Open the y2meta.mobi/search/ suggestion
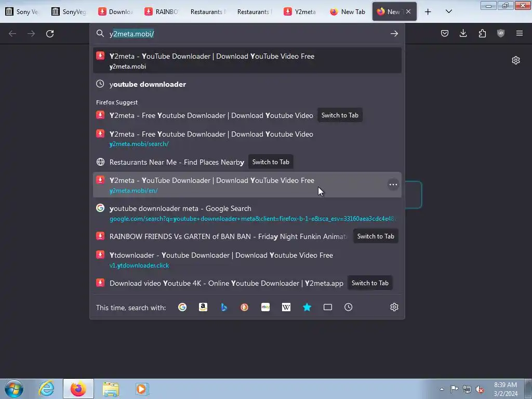Viewport: 532px width, 399px height. (247, 138)
